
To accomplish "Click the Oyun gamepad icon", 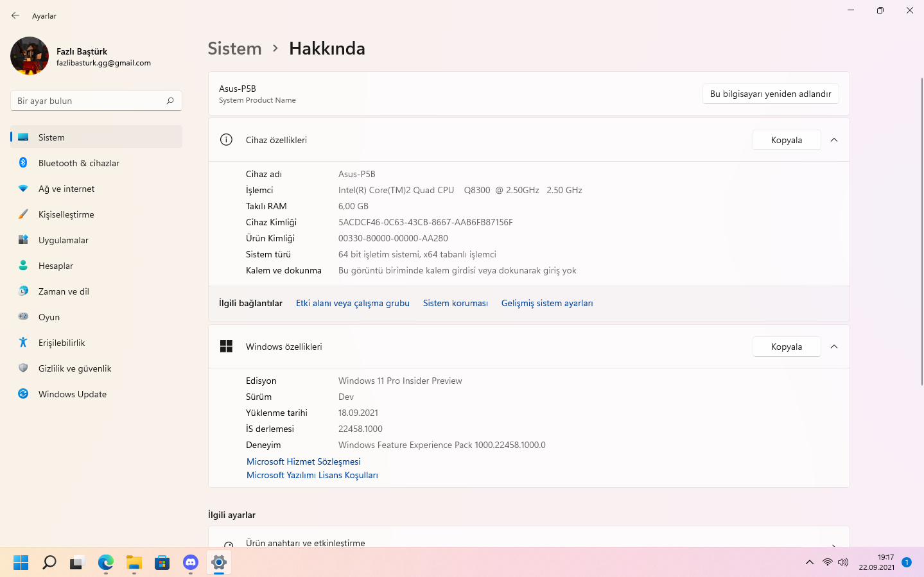I will click(23, 317).
